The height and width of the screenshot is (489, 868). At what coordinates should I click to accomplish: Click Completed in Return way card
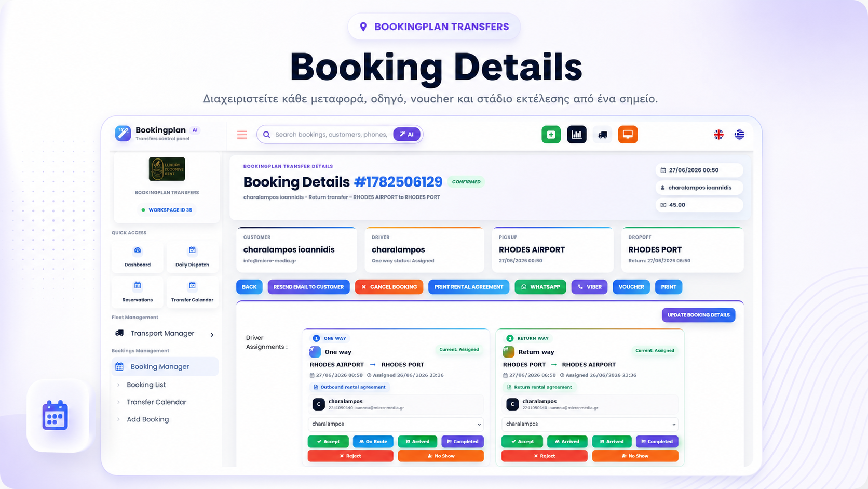coord(657,442)
